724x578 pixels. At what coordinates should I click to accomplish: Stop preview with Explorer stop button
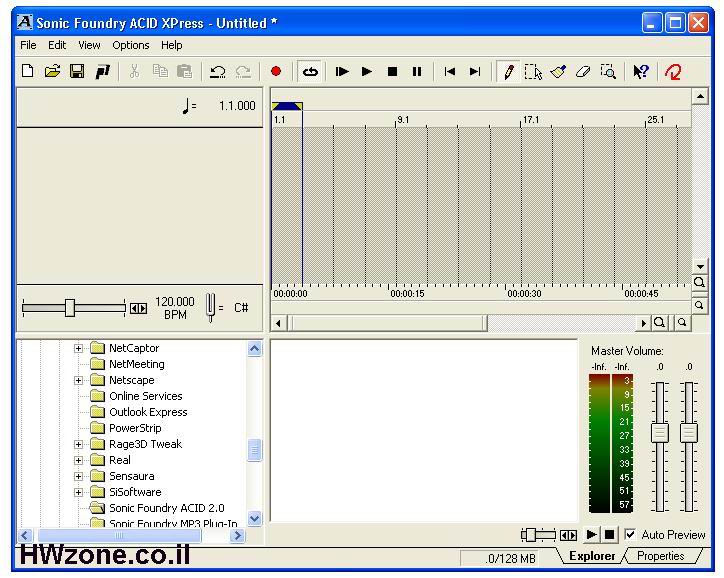coord(609,535)
